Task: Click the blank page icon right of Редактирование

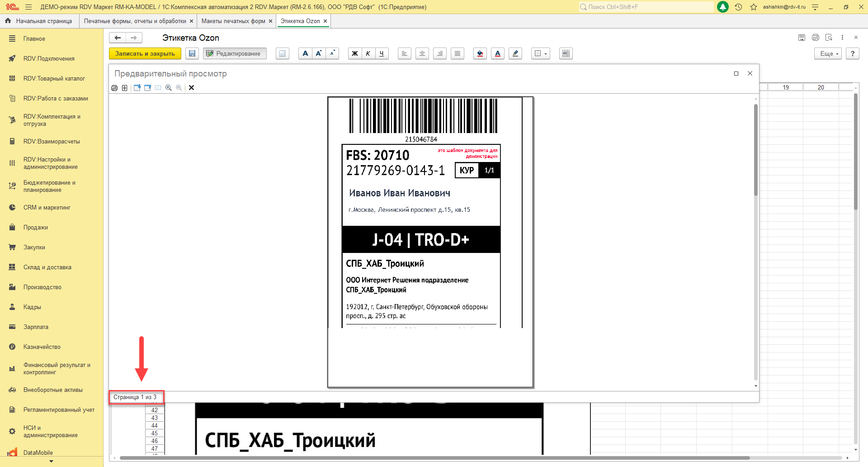Action: [x=283, y=53]
